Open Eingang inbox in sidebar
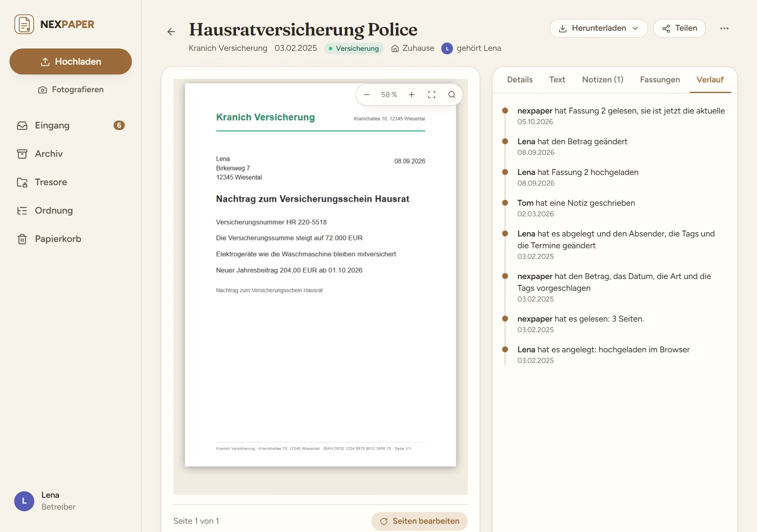Viewport: 757px width, 532px height. 71,125
